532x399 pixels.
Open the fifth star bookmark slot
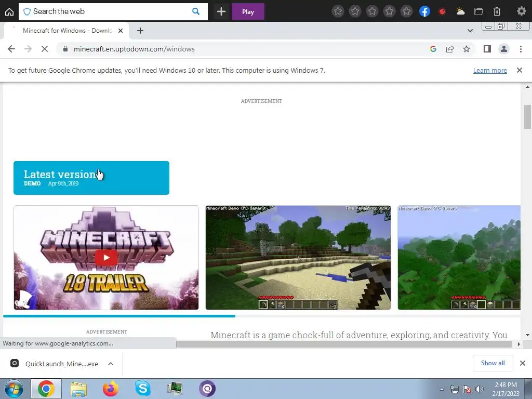[406, 11]
